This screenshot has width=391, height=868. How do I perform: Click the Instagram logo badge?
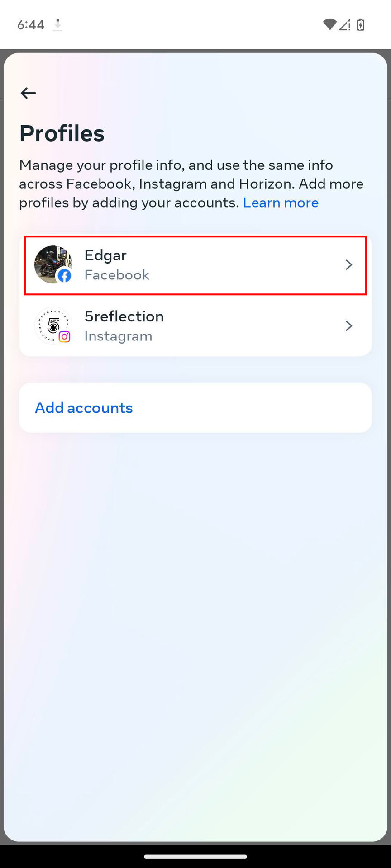(65, 336)
